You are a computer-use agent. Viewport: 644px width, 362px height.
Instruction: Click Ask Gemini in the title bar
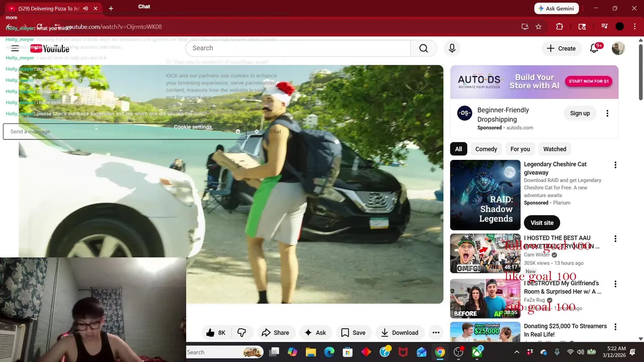556,9
